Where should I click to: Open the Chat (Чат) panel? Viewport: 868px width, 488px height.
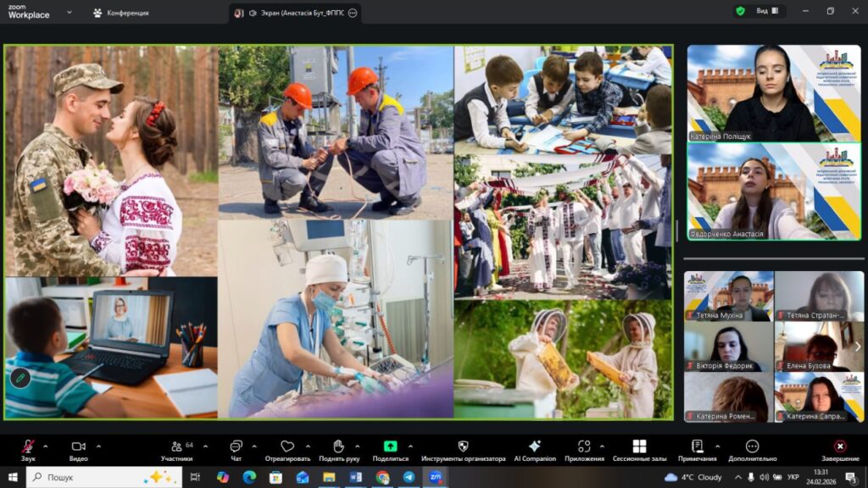click(x=236, y=446)
